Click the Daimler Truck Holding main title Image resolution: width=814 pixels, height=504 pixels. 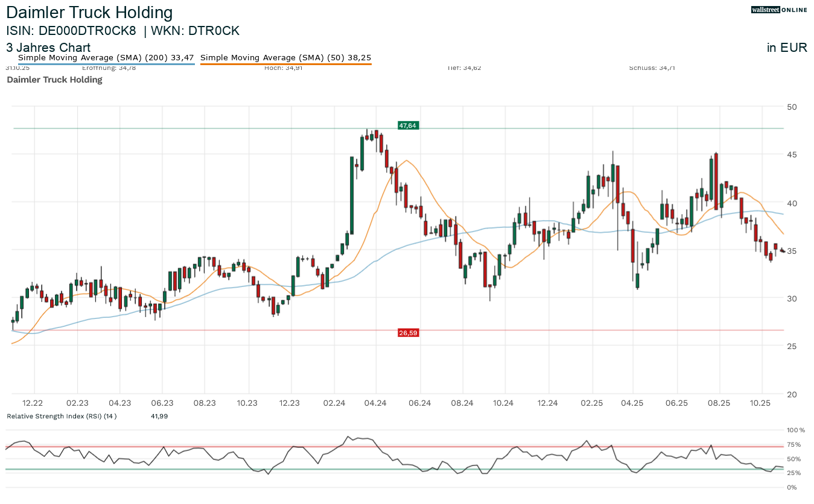pyautogui.click(x=89, y=13)
